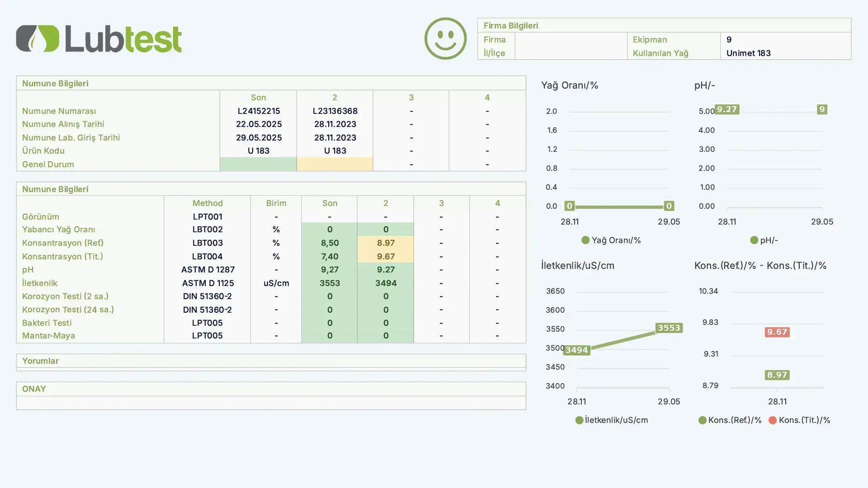Click the green Kons.(Ref.)/% legend dot
Image resolution: width=868 pixels, height=488 pixels.
tap(702, 420)
